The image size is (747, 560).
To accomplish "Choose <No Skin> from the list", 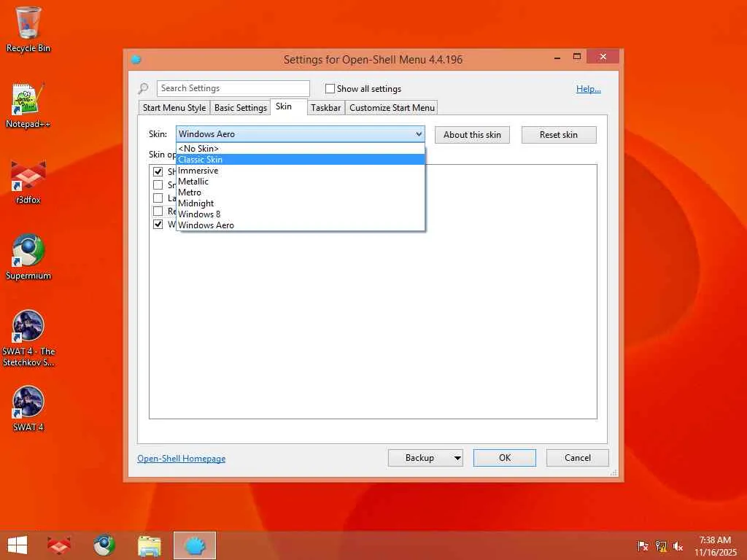I will point(300,149).
